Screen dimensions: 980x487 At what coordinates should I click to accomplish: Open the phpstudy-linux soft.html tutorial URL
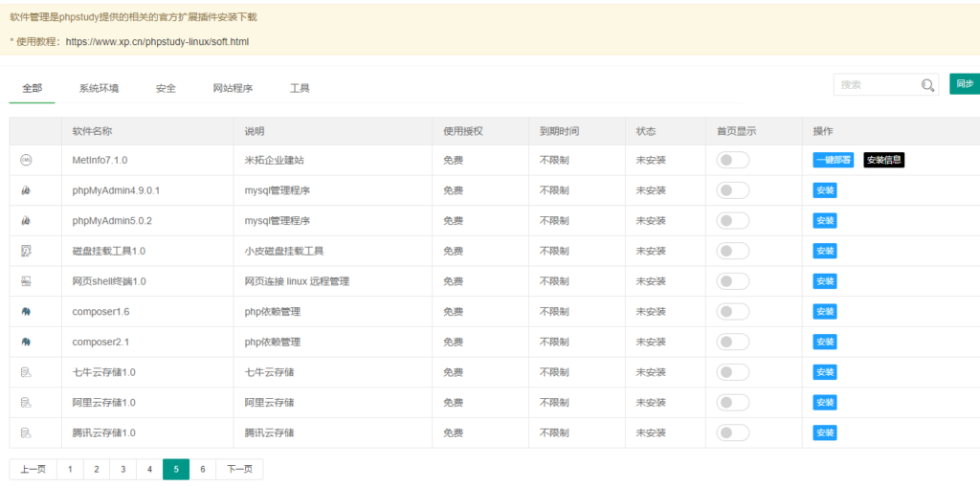coord(157,42)
